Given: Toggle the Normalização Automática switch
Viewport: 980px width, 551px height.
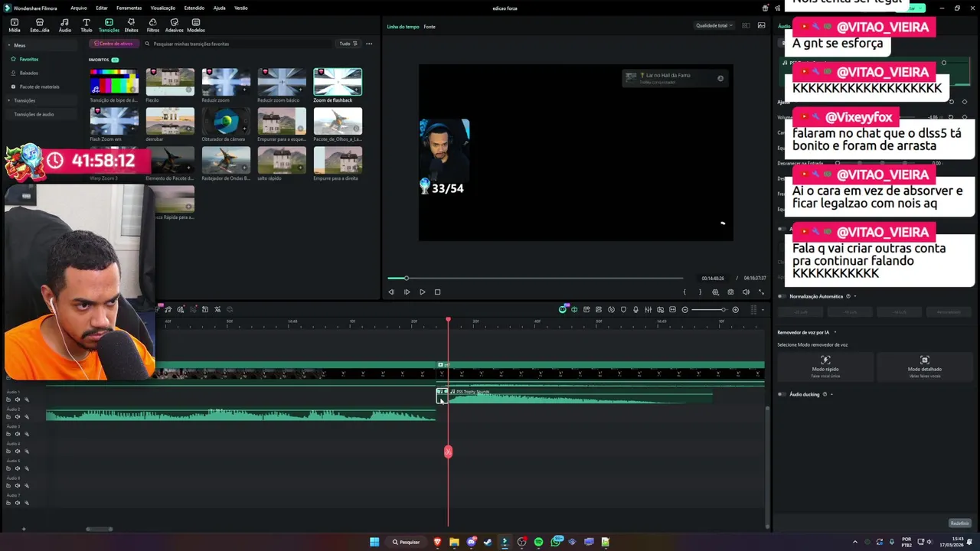Looking at the screenshot, I should 782,296.
